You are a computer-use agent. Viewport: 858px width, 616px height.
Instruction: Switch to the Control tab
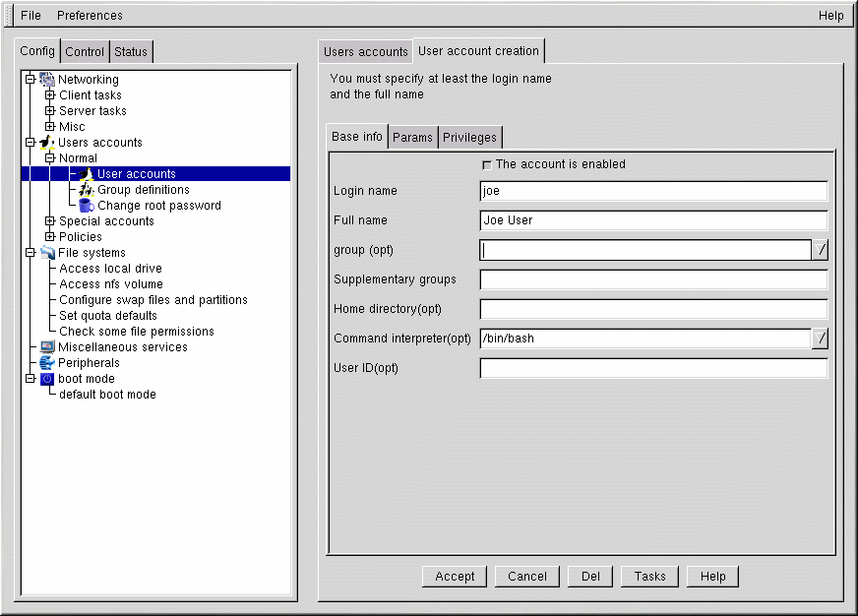(x=85, y=52)
